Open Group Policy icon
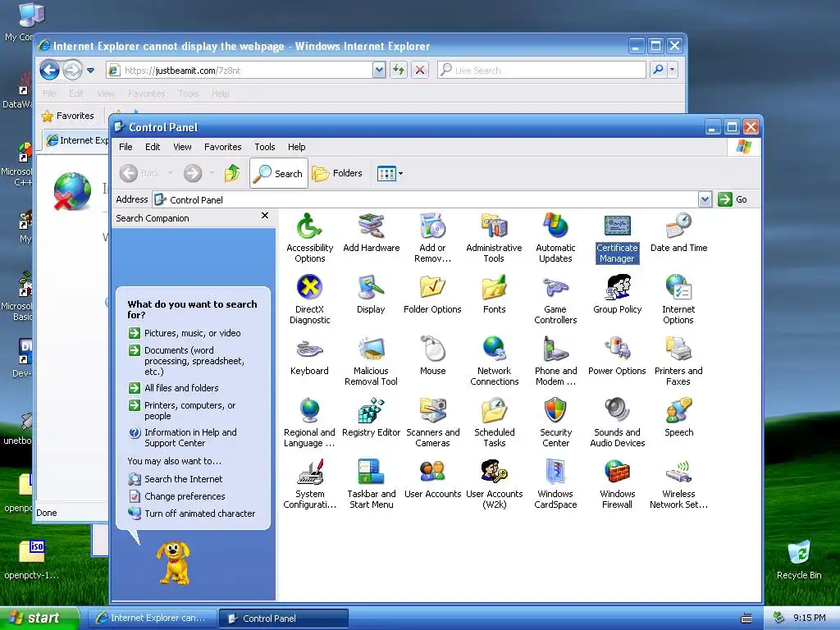The image size is (840, 630). coord(617,294)
